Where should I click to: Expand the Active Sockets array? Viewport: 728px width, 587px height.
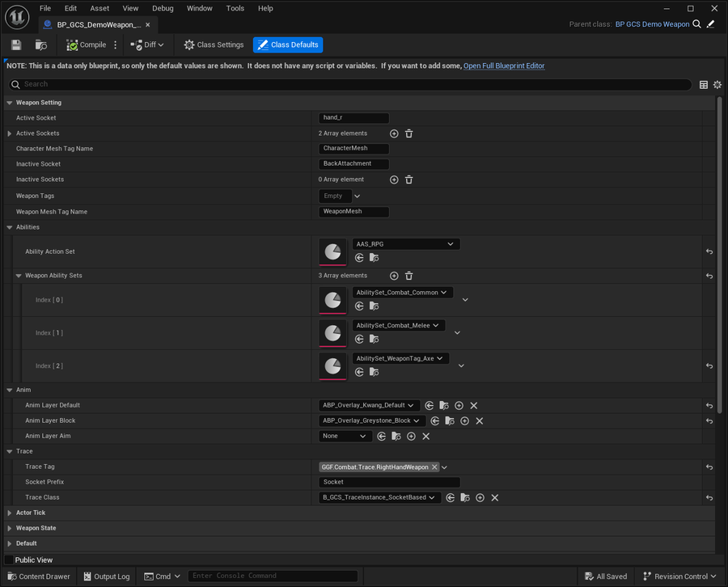9,133
